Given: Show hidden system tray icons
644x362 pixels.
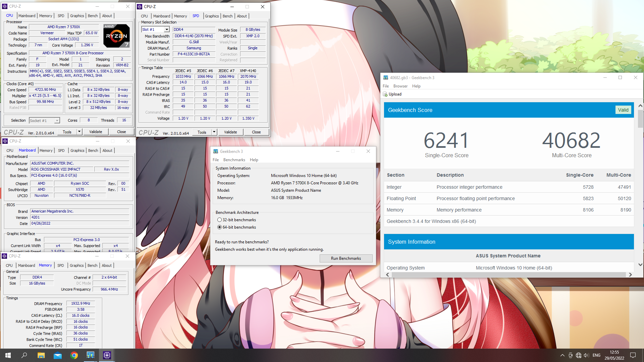Looking at the screenshot, I should (x=562, y=355).
